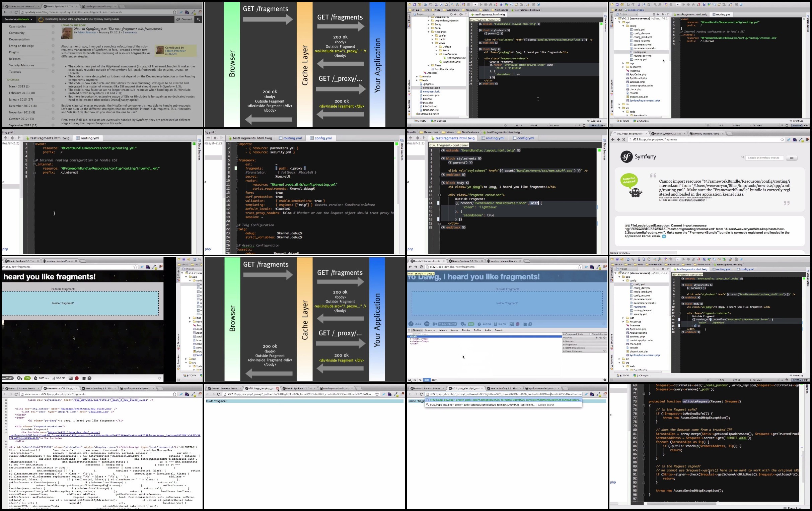The image size is (812, 511).
Task: Click the search magnifier beside the Connect button
Action: click(x=198, y=19)
